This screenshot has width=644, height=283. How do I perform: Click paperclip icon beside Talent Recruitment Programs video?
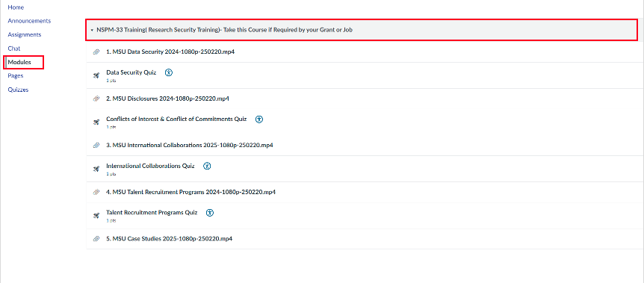[x=96, y=192]
